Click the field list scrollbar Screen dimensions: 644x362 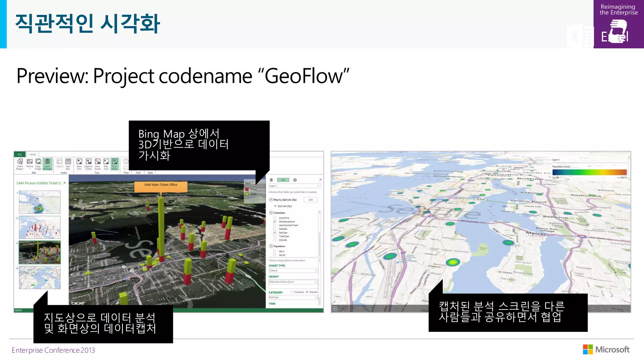click(319, 233)
